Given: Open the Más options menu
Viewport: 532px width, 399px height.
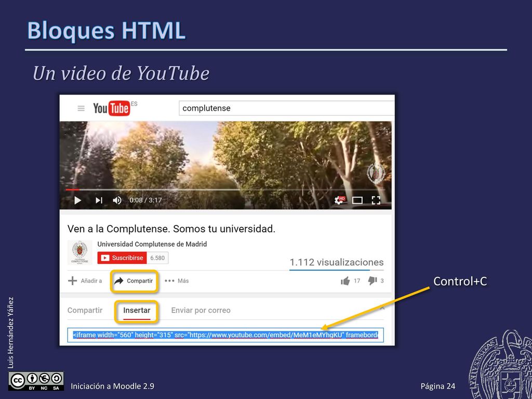Looking at the screenshot, I should [x=177, y=281].
